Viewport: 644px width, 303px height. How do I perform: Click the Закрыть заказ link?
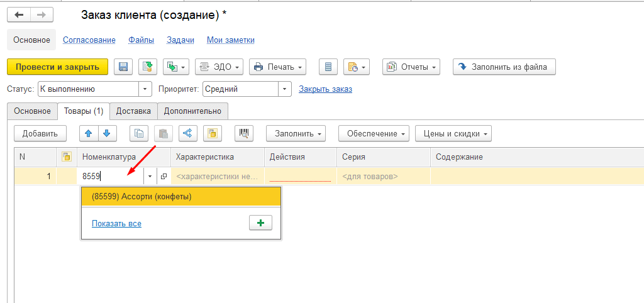click(x=325, y=89)
